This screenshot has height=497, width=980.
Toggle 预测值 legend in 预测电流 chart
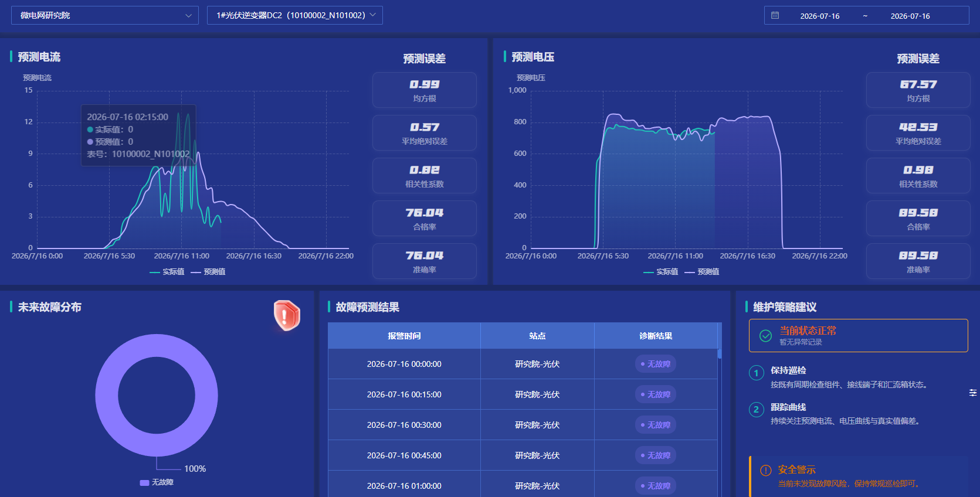(208, 272)
